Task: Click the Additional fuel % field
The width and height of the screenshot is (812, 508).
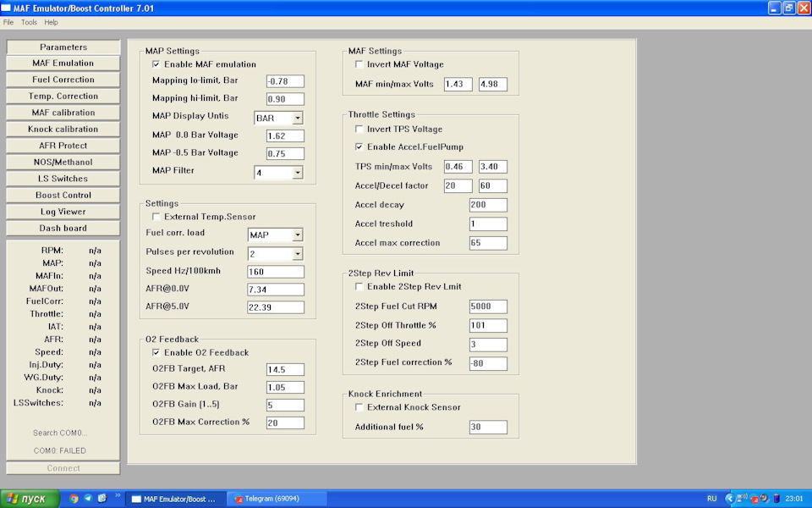Action: [488, 427]
